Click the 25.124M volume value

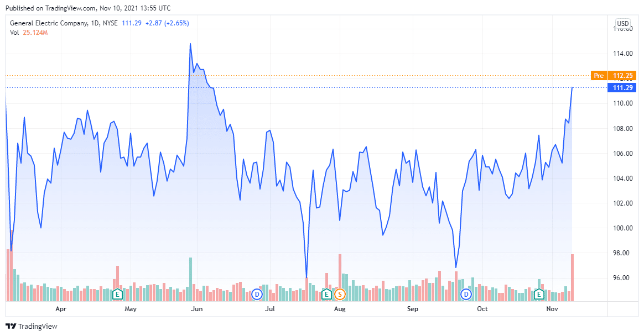click(35, 33)
